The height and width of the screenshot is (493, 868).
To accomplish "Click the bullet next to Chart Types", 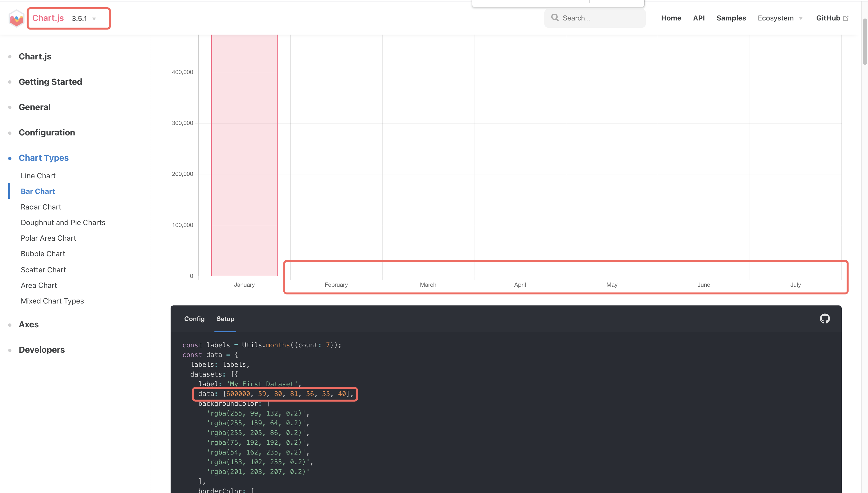I will pos(10,158).
